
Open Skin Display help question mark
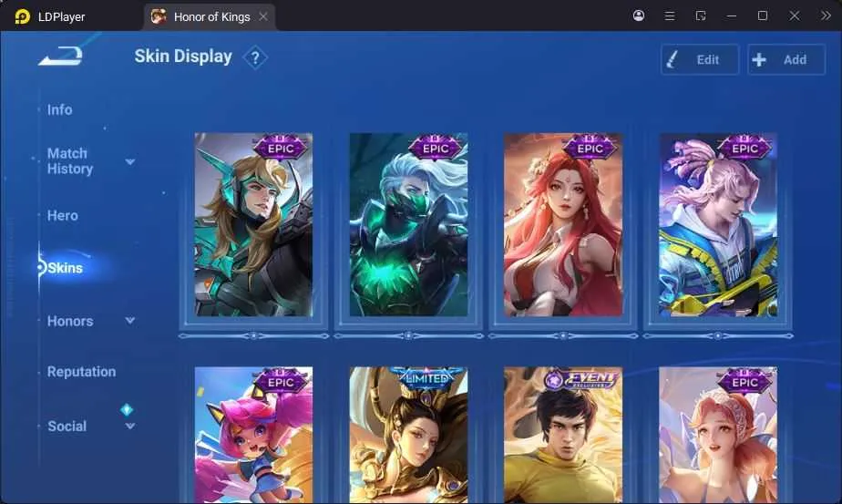tap(255, 57)
